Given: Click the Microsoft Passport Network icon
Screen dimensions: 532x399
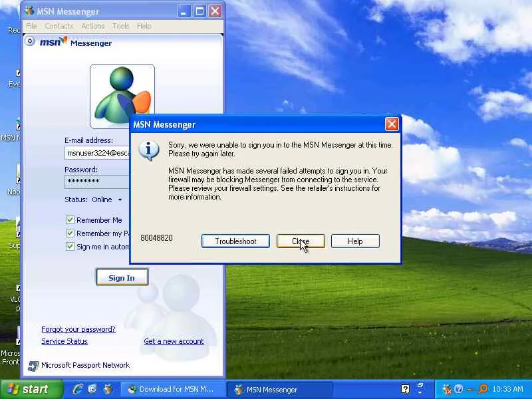Looking at the screenshot, I should point(33,366).
